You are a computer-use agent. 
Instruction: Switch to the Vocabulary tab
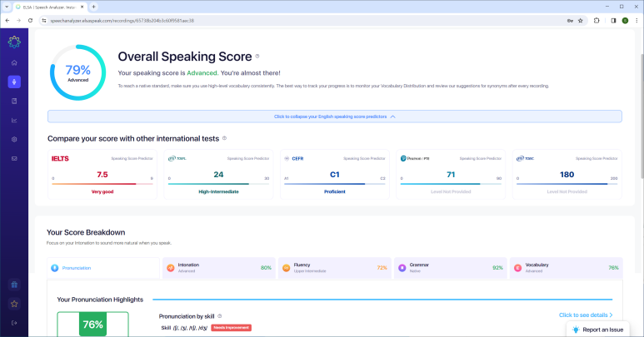tap(567, 268)
